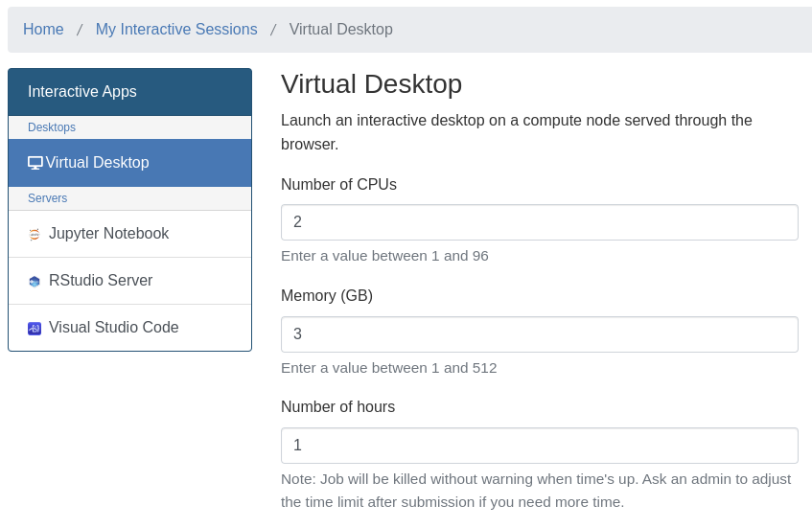812x528 pixels.
Task: Open Jupyter Notebook from the sidebar
Action: coord(108,234)
